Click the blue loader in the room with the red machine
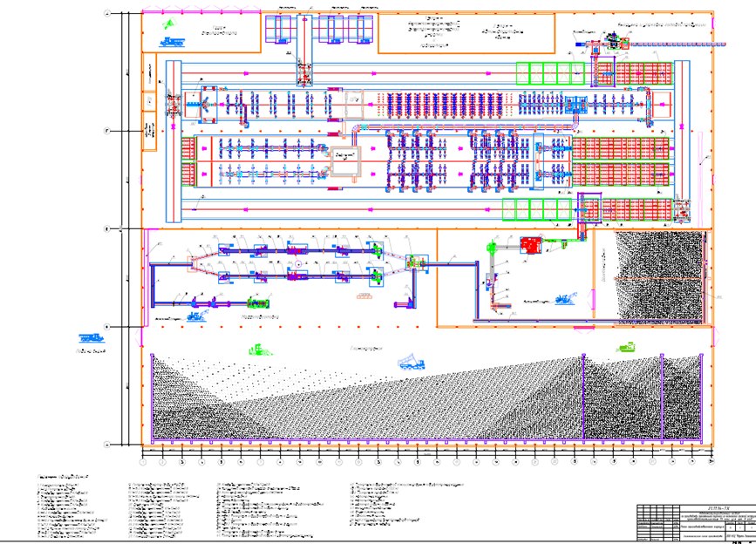756x544 pixels. [566, 298]
